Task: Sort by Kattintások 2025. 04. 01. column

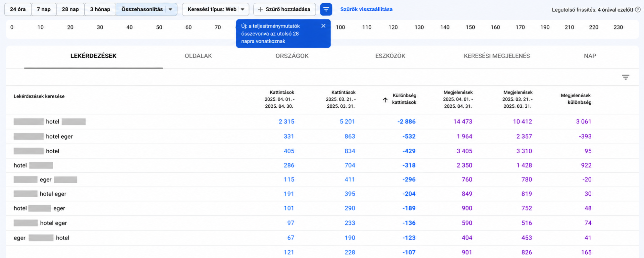Action: tap(279, 99)
